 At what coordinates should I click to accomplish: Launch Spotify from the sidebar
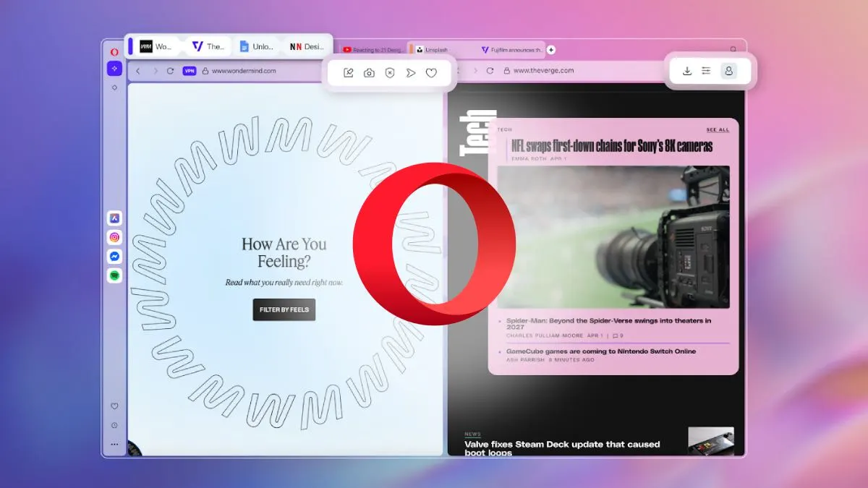pos(114,275)
